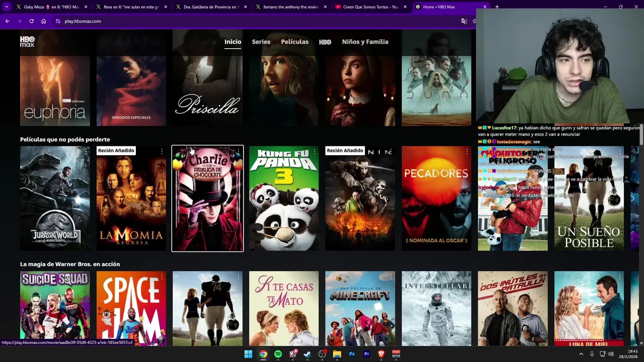Viewport: 644px width, 362px height.
Task: Open options menu on Kung Fu Panda 3 card
Action: coord(314,151)
